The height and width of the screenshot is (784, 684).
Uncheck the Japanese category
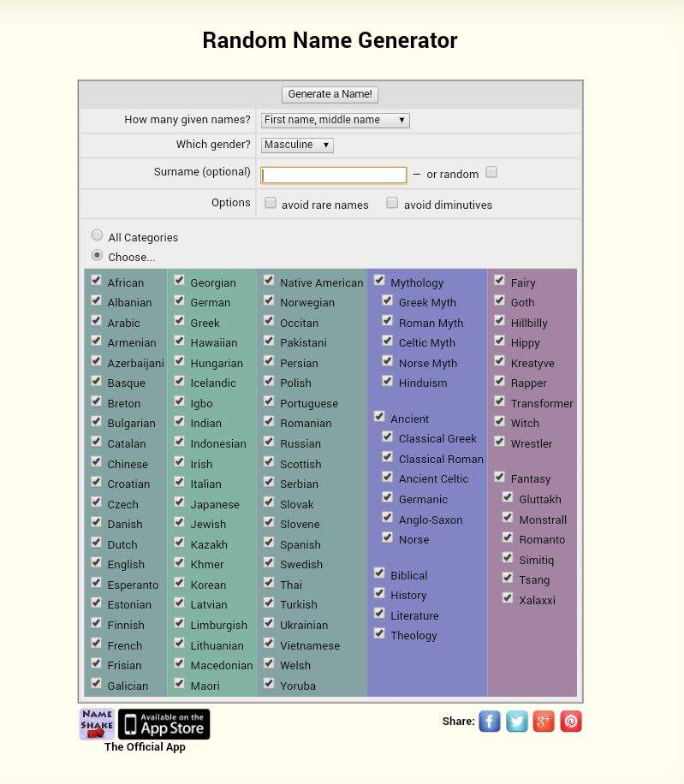coord(180,502)
